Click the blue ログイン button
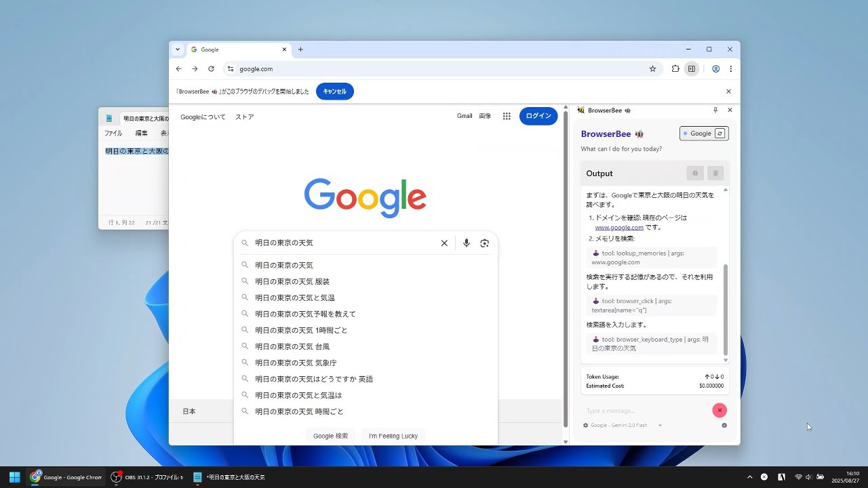The height and width of the screenshot is (488, 868). click(x=538, y=116)
